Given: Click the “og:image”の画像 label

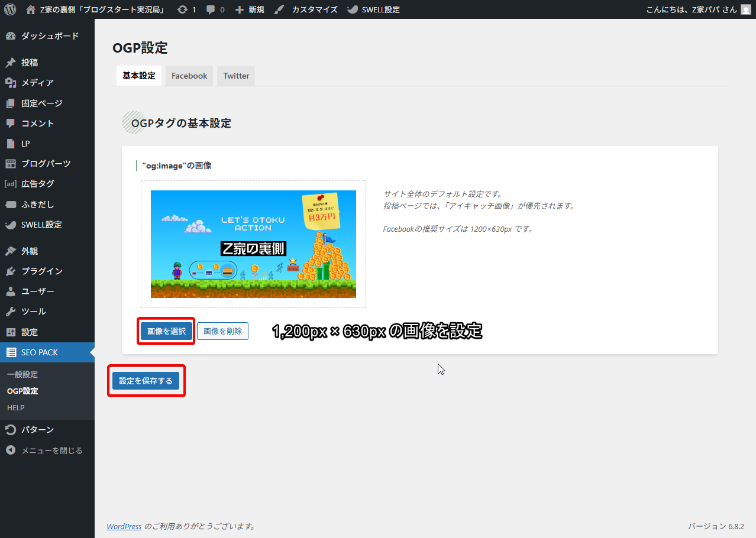Looking at the screenshot, I should tap(177, 166).
